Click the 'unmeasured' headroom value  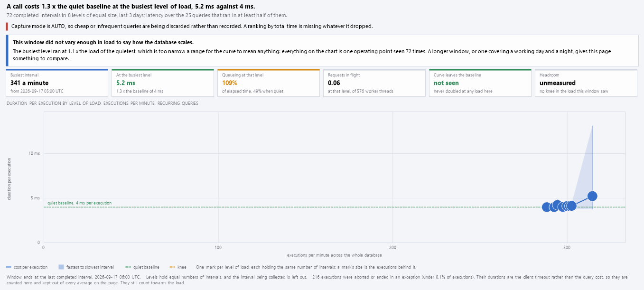click(x=557, y=83)
